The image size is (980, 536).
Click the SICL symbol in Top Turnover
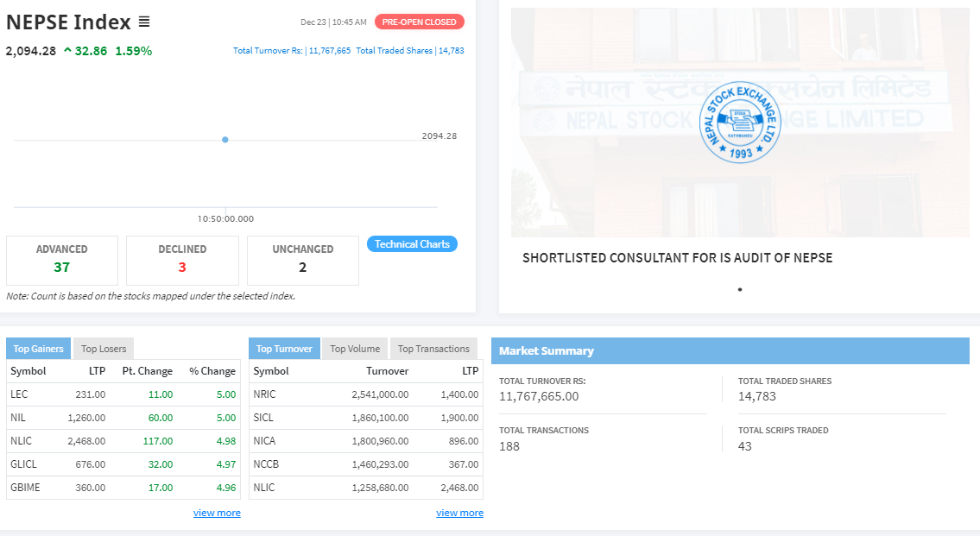click(x=263, y=417)
